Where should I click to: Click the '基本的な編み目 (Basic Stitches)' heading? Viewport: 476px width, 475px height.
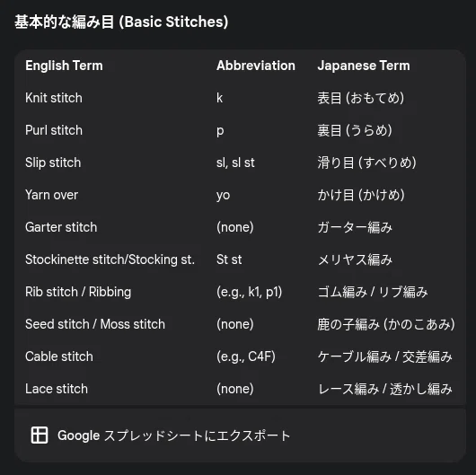tap(121, 22)
